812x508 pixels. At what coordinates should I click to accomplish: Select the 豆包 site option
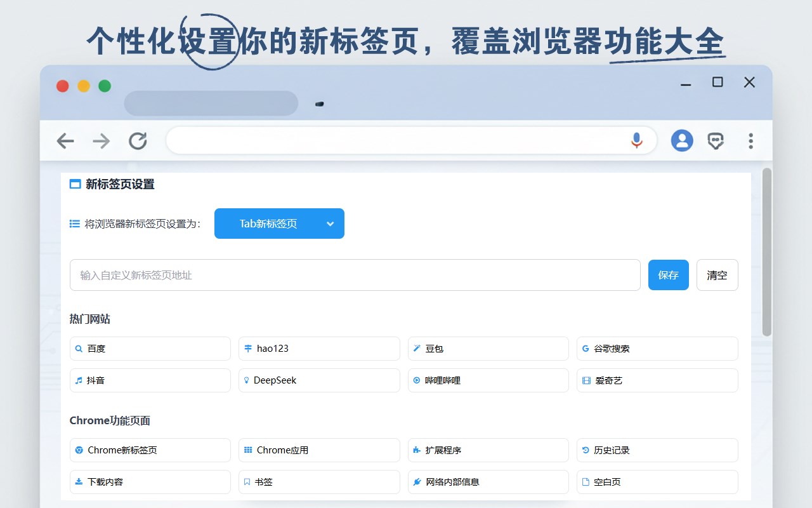[x=488, y=349]
